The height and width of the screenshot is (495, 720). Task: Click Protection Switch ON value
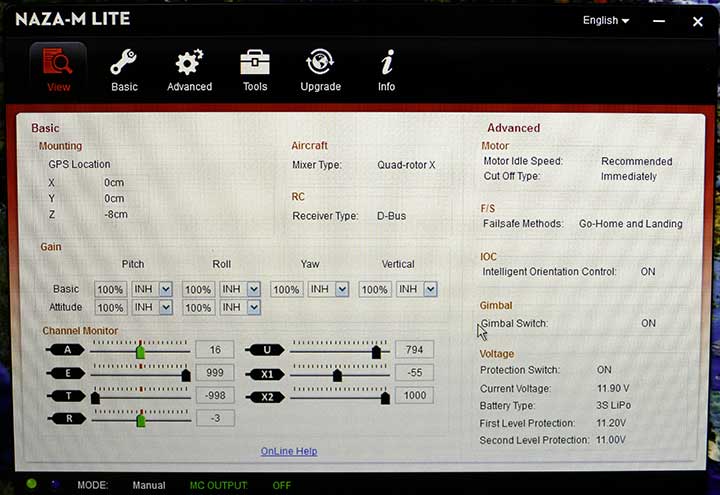[604, 370]
